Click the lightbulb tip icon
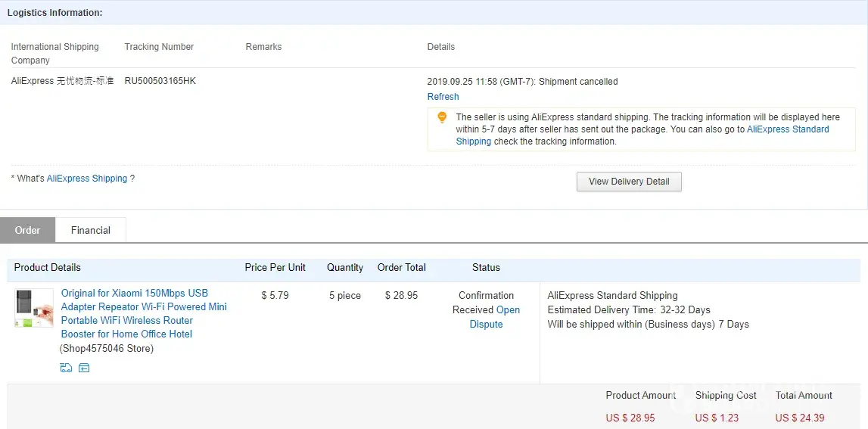Image resolution: width=868 pixels, height=429 pixels. (x=442, y=118)
